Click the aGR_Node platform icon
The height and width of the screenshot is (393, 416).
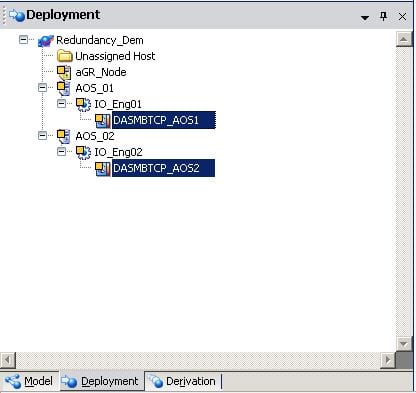pos(64,72)
